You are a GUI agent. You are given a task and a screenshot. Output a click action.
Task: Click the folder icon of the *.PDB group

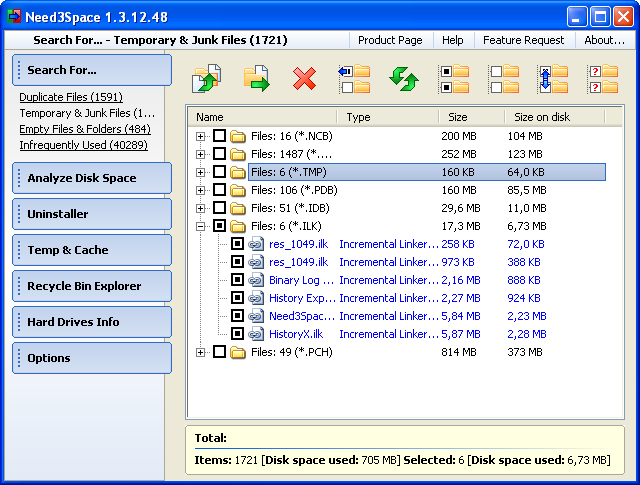[x=238, y=190]
